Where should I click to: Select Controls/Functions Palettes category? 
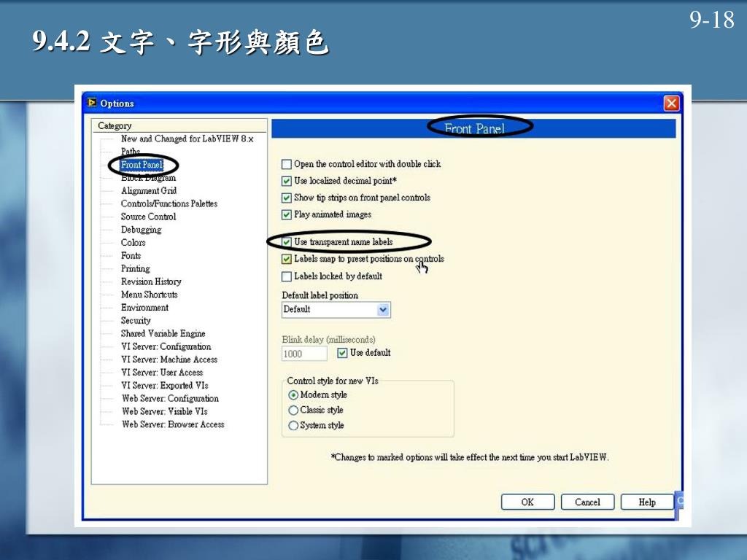click(169, 203)
